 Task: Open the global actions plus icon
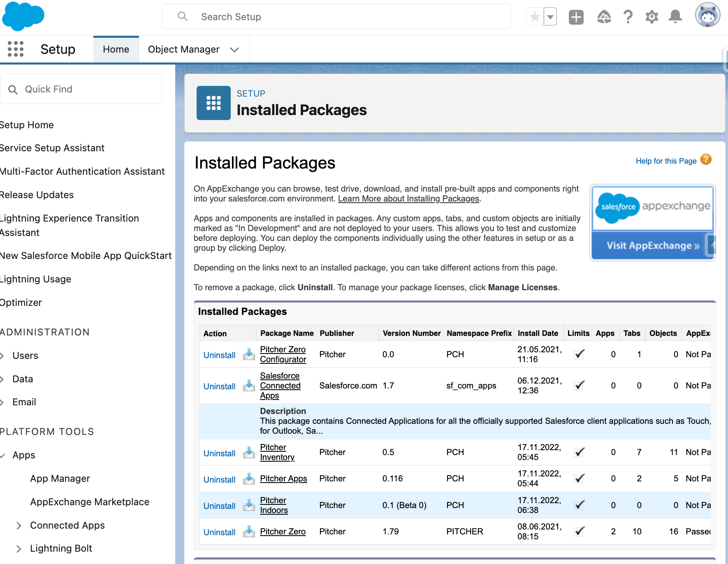pyautogui.click(x=576, y=17)
